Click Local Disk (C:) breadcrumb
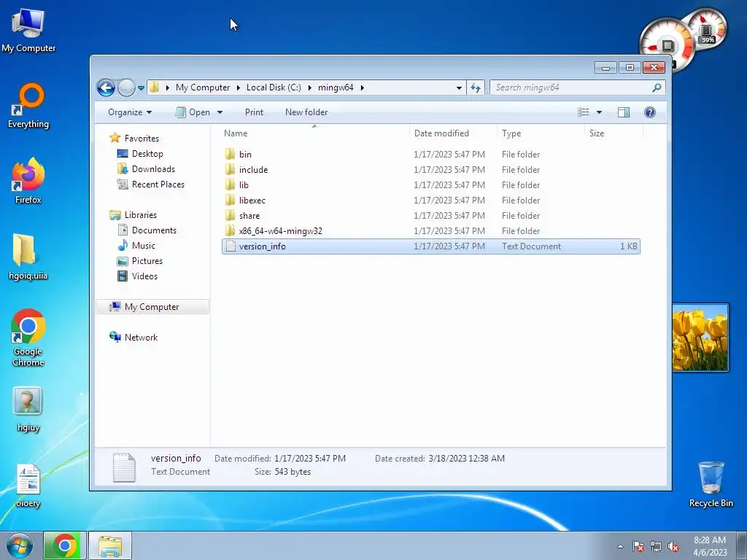The height and width of the screenshot is (560, 747). click(274, 87)
